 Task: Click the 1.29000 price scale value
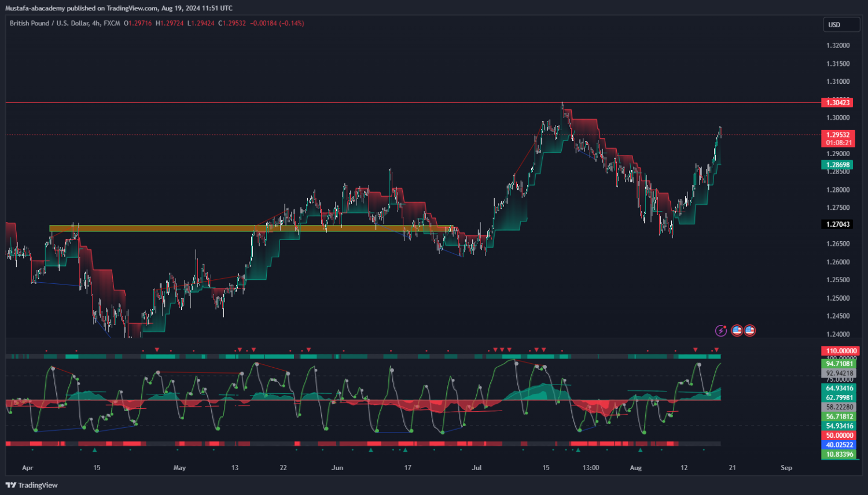(x=838, y=154)
